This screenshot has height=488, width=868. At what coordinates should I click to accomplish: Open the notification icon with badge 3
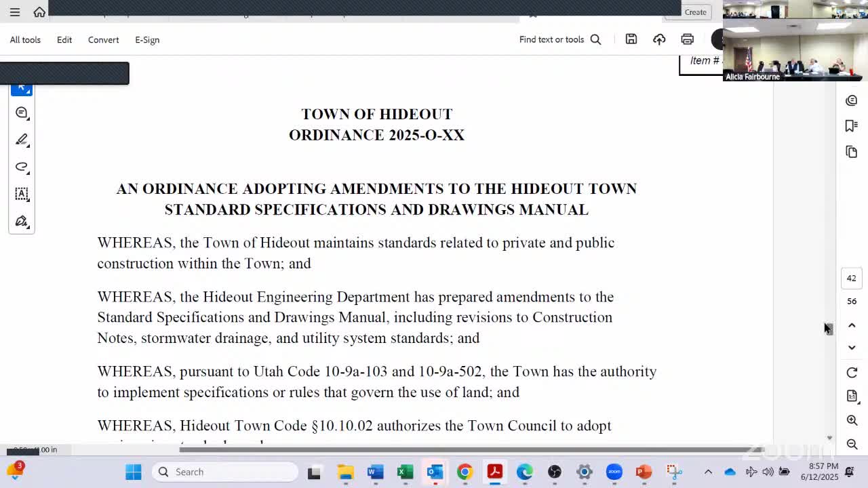click(x=14, y=470)
